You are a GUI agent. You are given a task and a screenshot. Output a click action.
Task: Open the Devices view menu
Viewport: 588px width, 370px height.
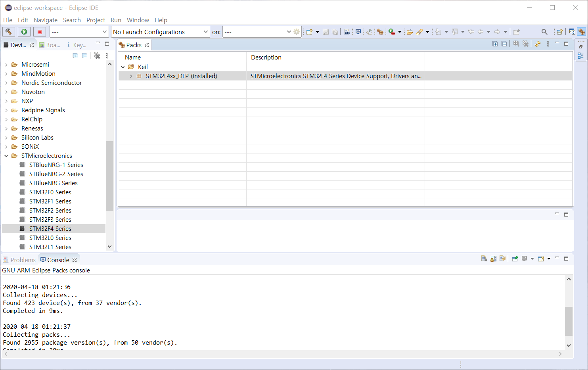107,56
